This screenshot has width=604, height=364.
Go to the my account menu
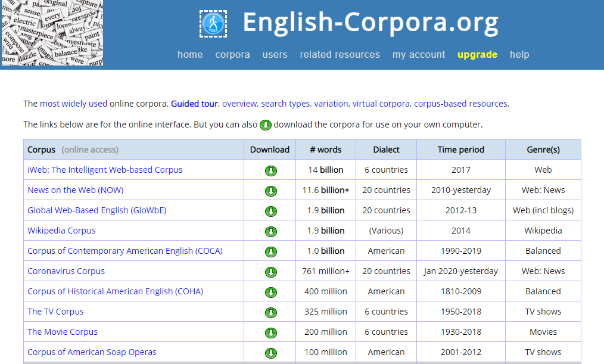click(419, 55)
